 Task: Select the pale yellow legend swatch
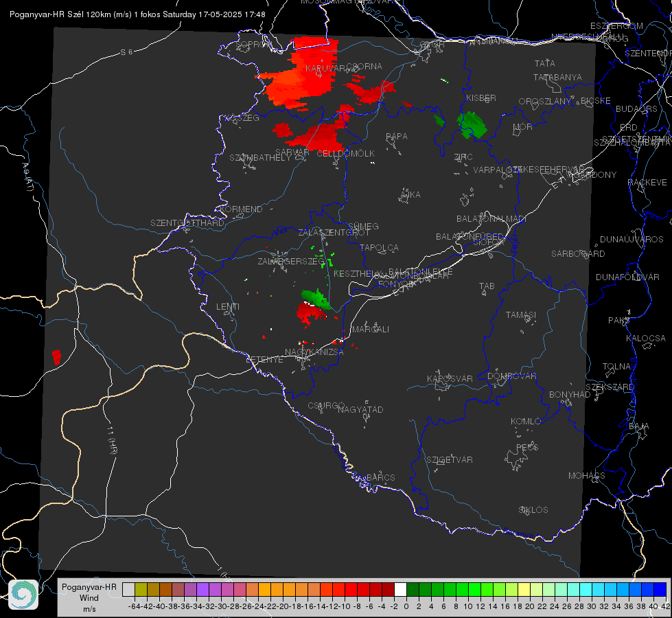(x=524, y=590)
